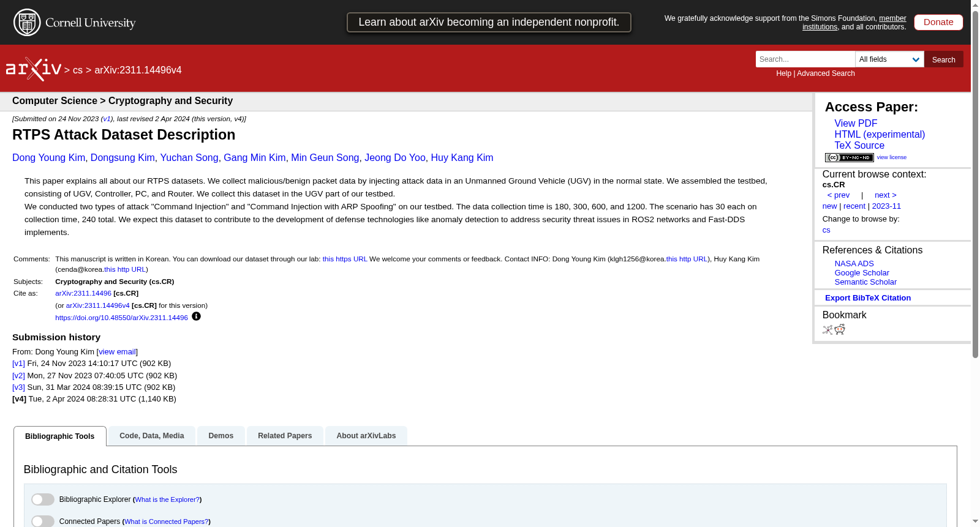Open the HTML (experimental) link

(880, 134)
